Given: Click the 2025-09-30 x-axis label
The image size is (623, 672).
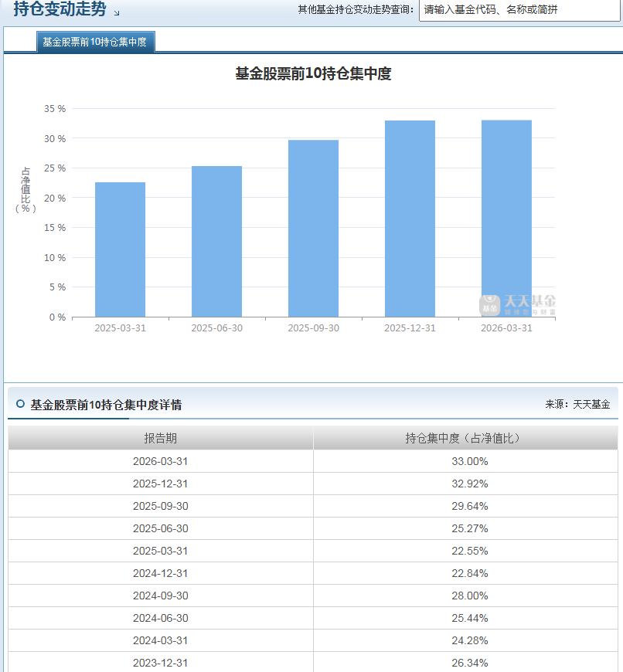Looking at the screenshot, I should (x=313, y=328).
